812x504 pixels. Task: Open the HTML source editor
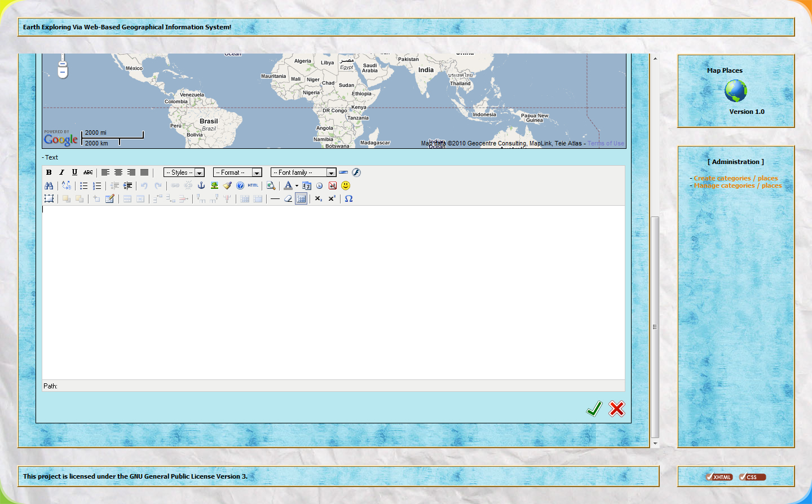pyautogui.click(x=253, y=185)
